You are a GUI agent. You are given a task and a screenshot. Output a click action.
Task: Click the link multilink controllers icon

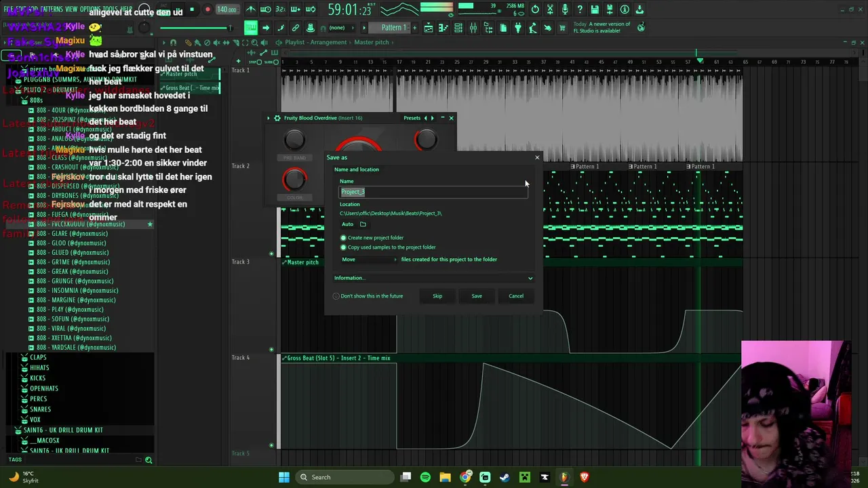[x=296, y=28]
